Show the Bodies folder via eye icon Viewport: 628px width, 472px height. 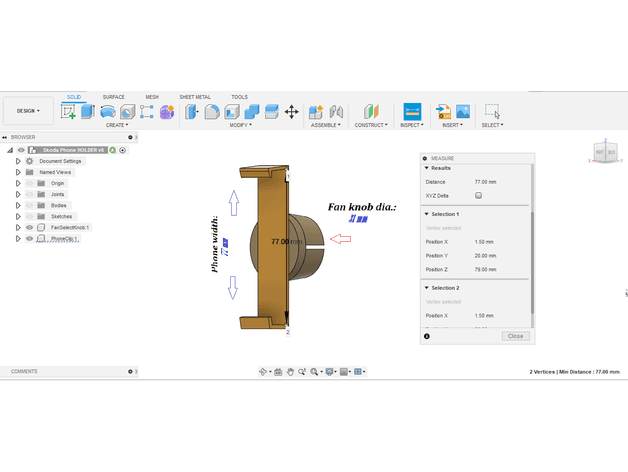tap(30, 206)
